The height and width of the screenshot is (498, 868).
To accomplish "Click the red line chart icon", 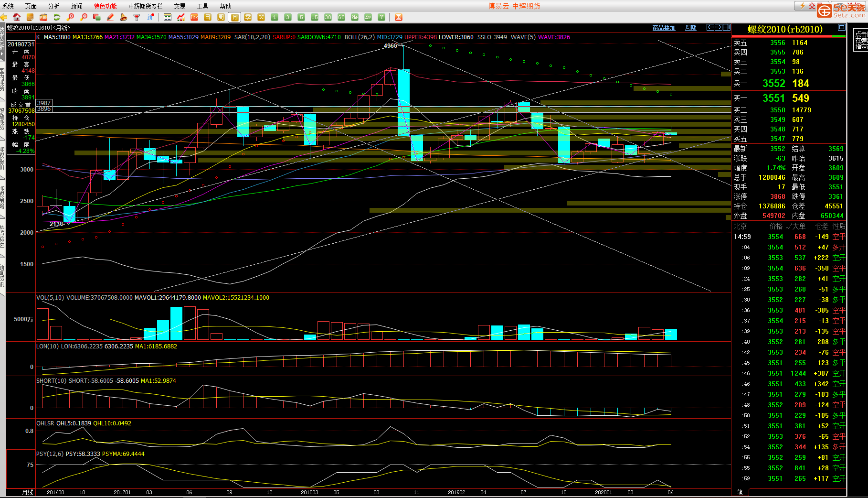I will [181, 17].
